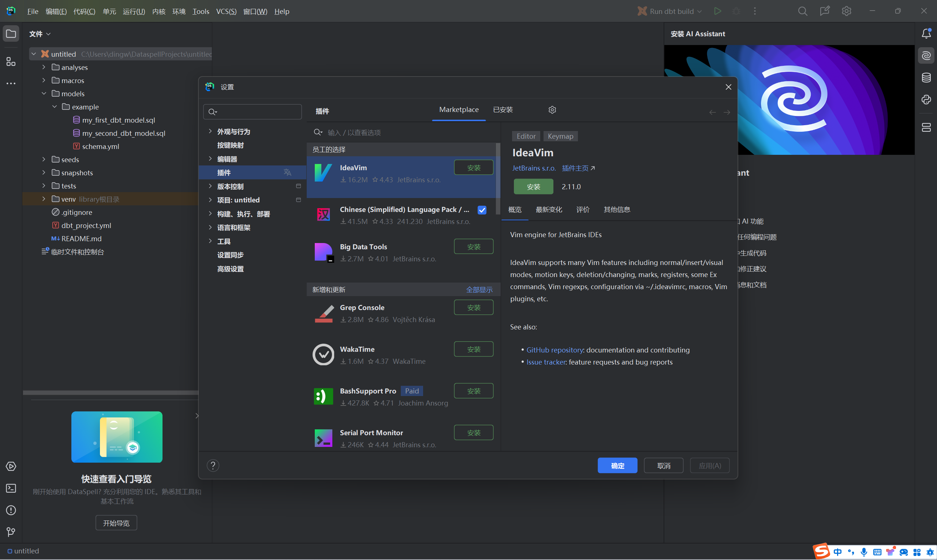The width and height of the screenshot is (937, 560).
Task: Open the Terminal tool window icon
Action: [x=11, y=488]
